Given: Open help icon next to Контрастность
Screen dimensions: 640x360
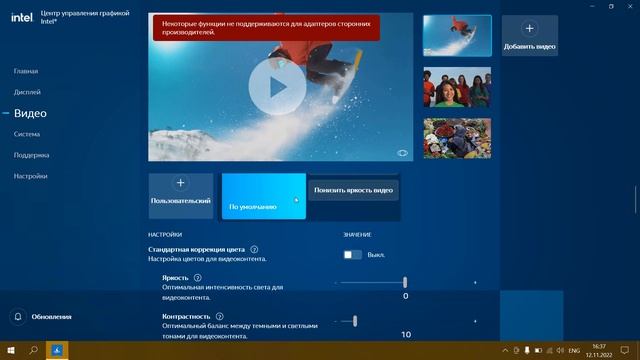Looking at the screenshot, I should [x=219, y=316].
